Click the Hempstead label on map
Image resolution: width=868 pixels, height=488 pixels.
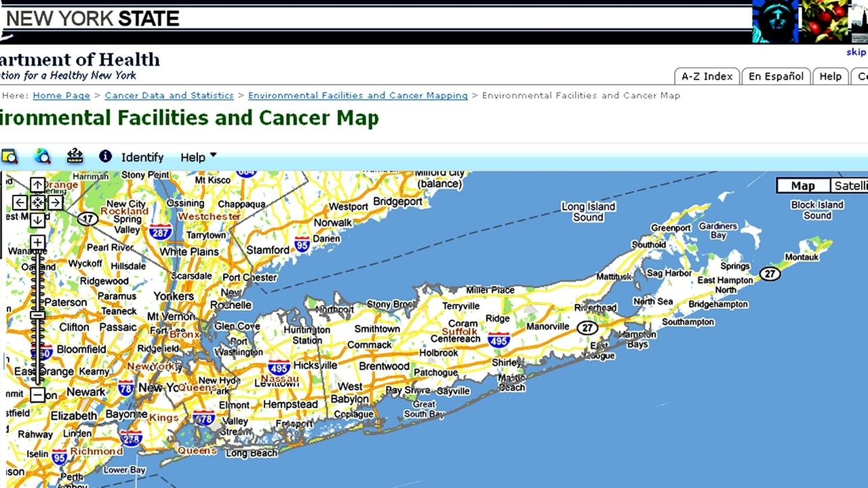tap(290, 405)
